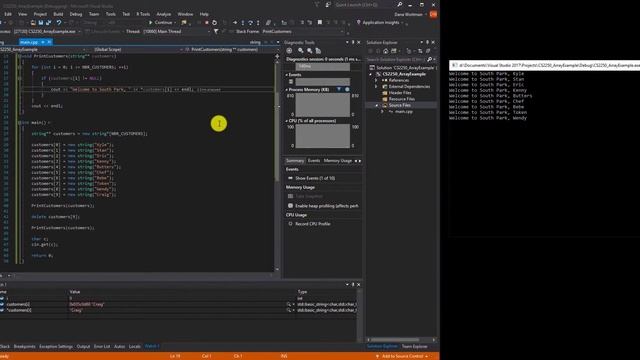Stop debugging with the red square icon

click(207, 22)
